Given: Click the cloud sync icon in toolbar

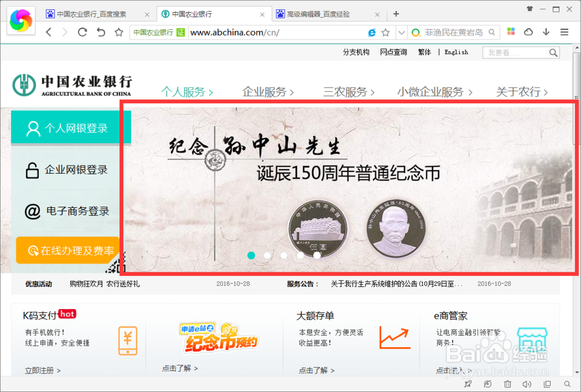Looking at the screenshot, I should (x=529, y=32).
